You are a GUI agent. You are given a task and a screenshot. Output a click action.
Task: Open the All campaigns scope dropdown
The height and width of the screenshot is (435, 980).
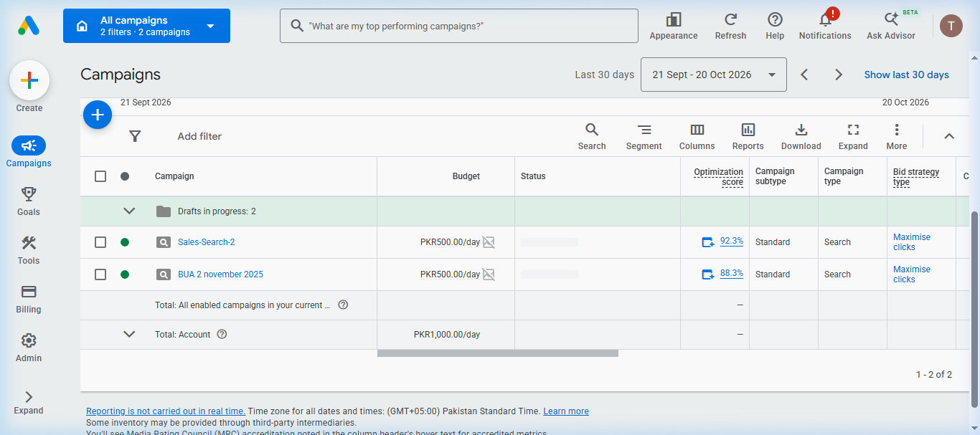[146, 26]
